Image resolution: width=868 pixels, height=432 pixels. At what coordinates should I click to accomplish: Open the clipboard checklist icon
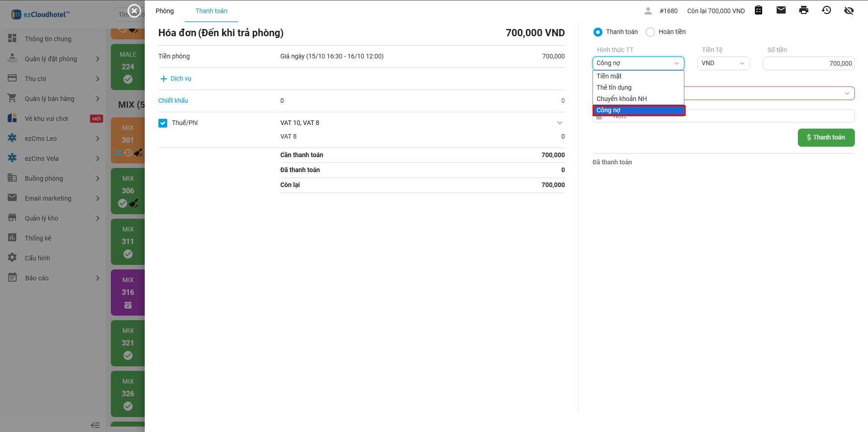click(759, 10)
